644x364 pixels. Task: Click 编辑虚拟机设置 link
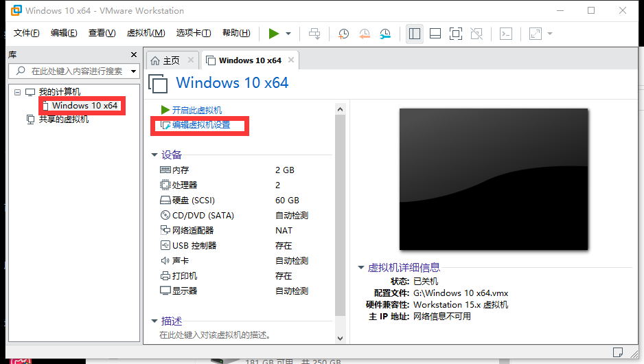[201, 125]
